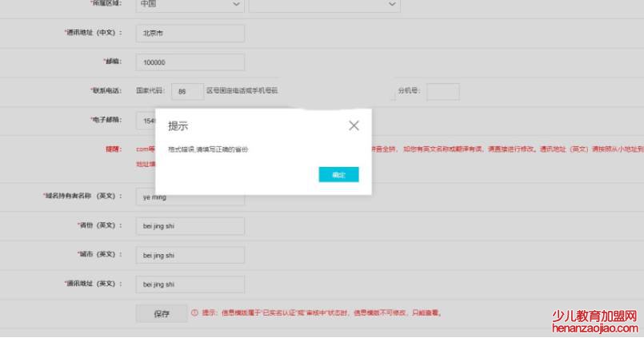The height and width of the screenshot is (338, 644).
Task: Close the 提示 dialog with the X
Action: pos(354,125)
